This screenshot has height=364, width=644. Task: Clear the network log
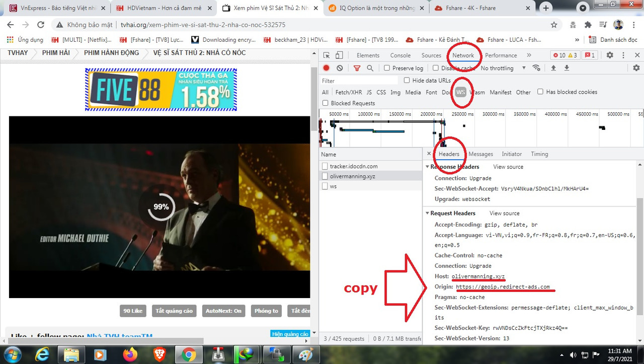point(340,68)
